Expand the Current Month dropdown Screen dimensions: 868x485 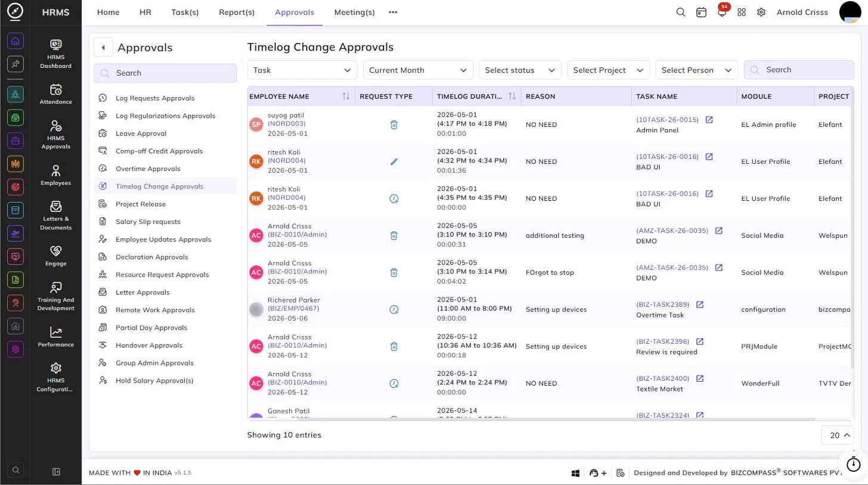[x=418, y=70]
